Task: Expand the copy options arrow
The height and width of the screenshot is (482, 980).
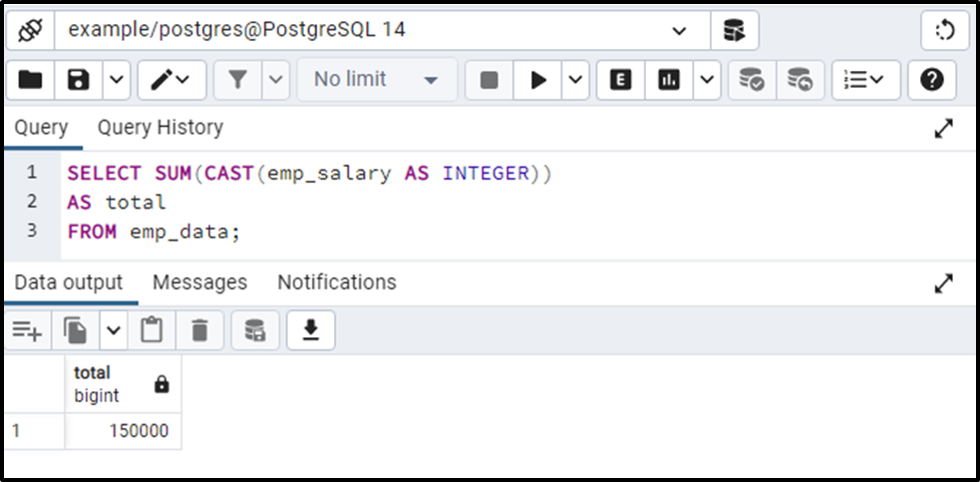Action: [x=113, y=330]
